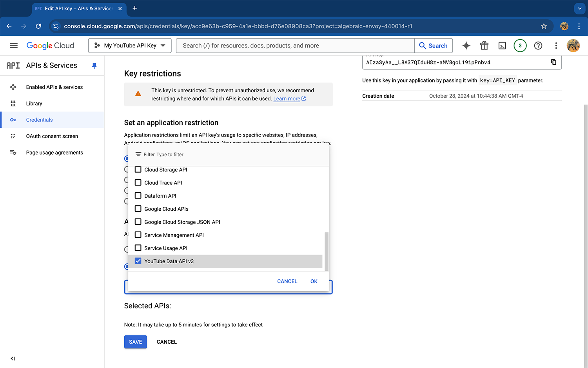The height and width of the screenshot is (368, 588).
Task: Click the page vertical scrollbar
Action: (x=586, y=235)
